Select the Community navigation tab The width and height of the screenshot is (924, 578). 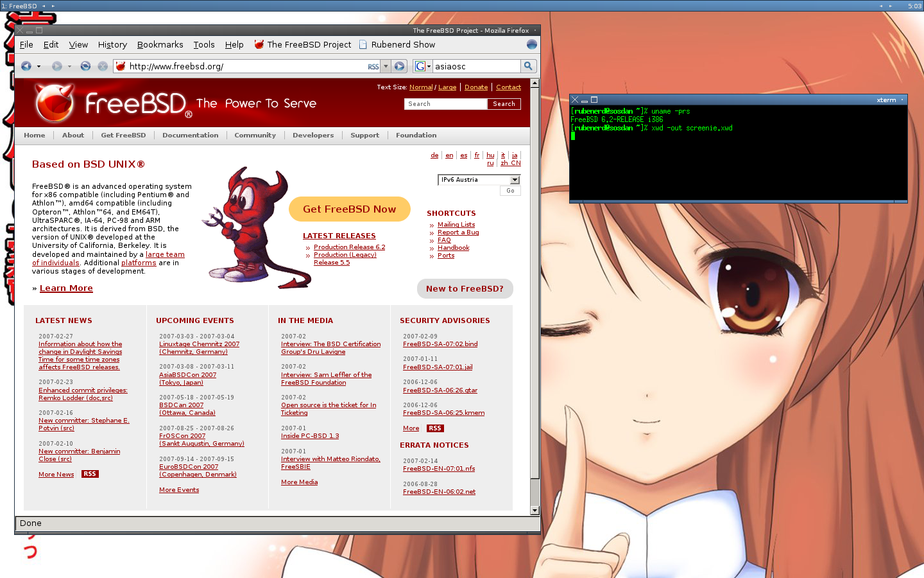click(255, 136)
